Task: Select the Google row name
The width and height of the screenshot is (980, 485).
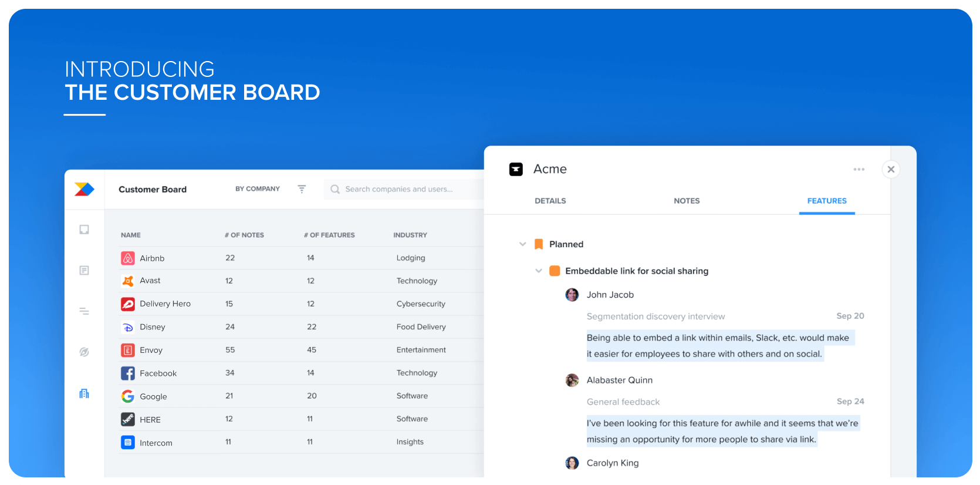Action: (153, 397)
